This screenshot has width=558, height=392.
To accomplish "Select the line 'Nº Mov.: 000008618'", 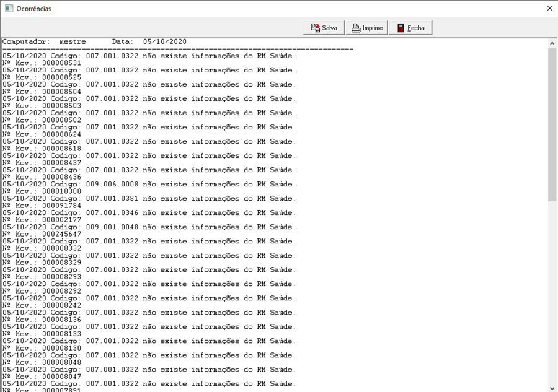I will pos(42,148).
